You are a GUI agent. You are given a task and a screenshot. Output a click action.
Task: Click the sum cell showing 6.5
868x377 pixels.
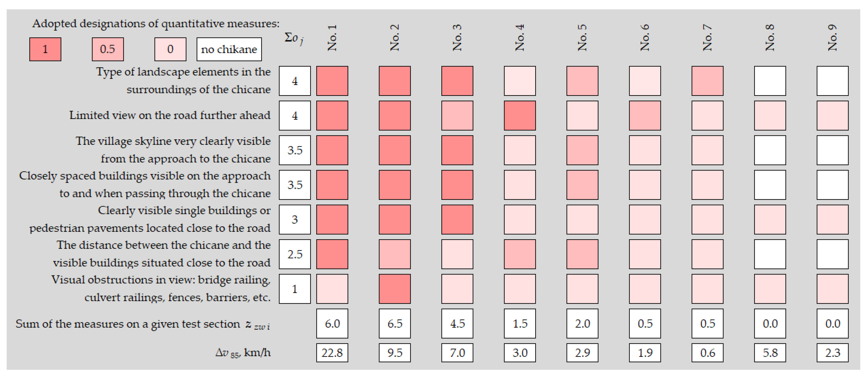coord(395,323)
